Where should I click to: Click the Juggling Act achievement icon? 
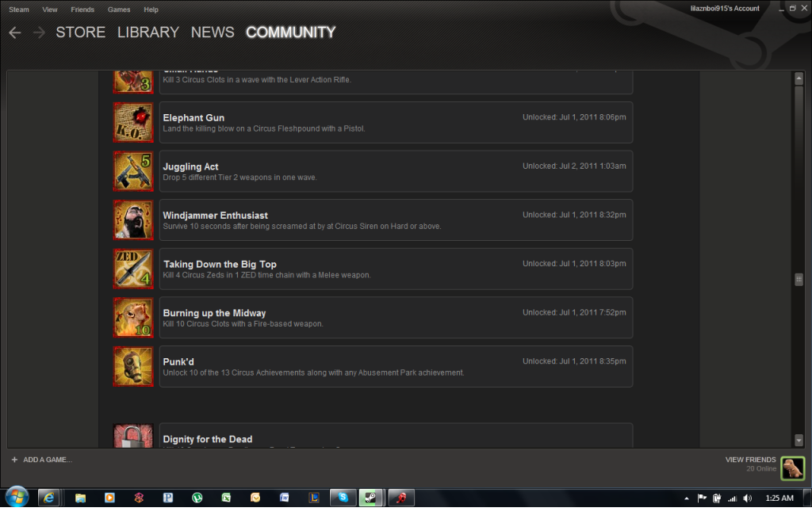(x=133, y=171)
